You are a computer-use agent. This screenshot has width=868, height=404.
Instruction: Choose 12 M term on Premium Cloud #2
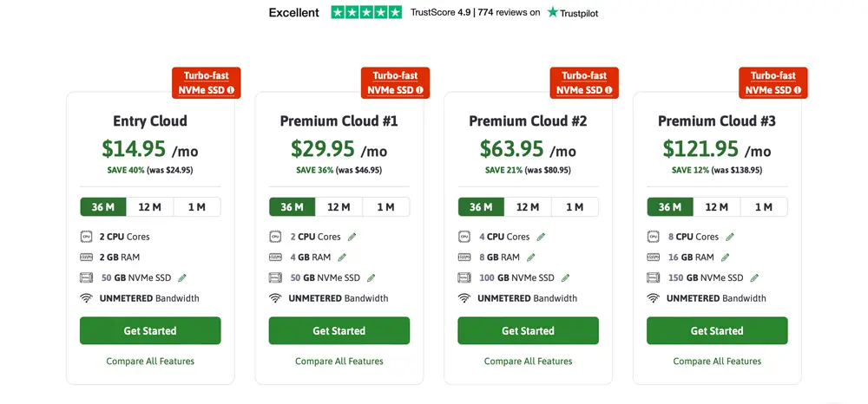528,207
